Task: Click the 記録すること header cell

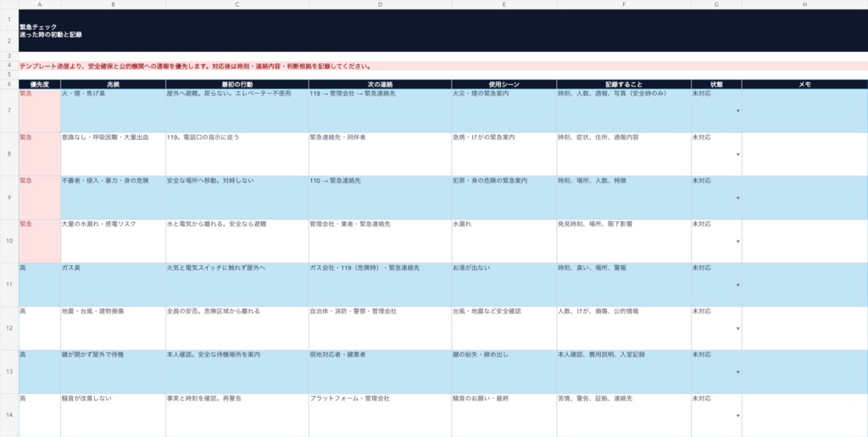Action: (624, 85)
